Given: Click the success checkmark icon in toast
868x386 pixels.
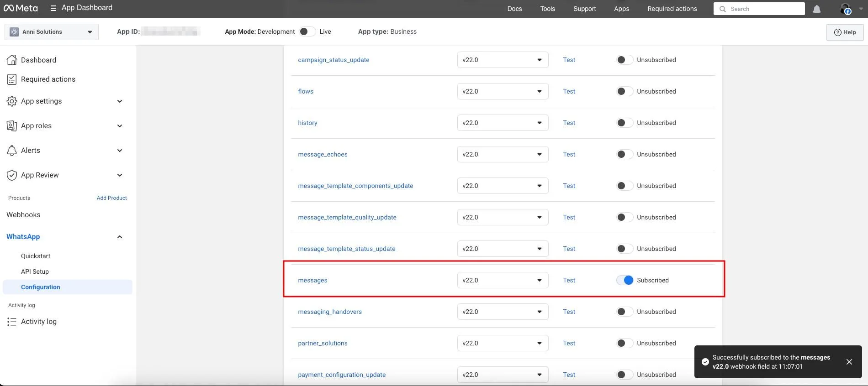Looking at the screenshot, I should click(705, 362).
